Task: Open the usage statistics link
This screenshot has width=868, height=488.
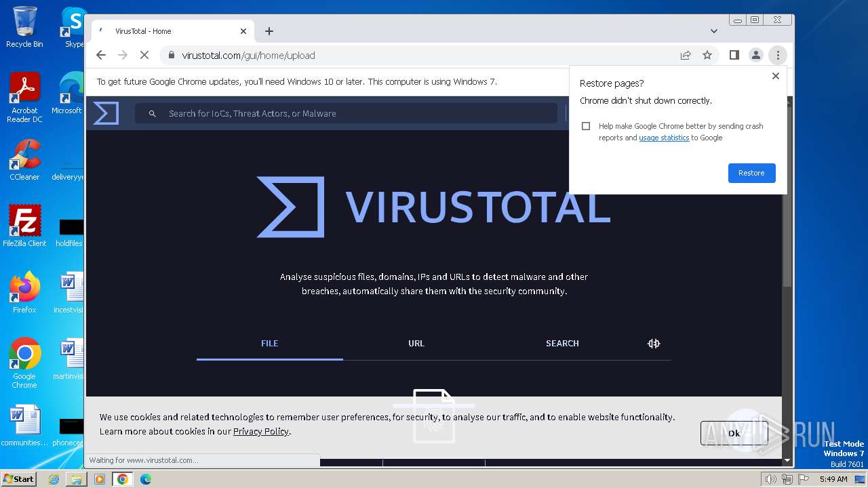Action: pos(664,138)
